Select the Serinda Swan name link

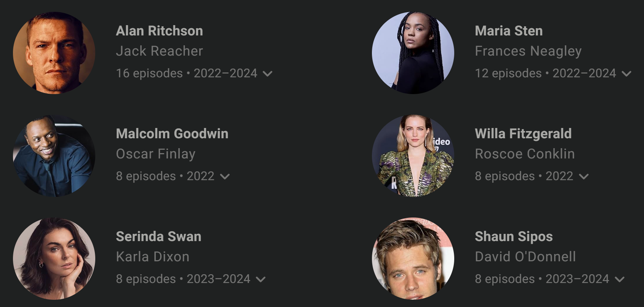tap(159, 237)
